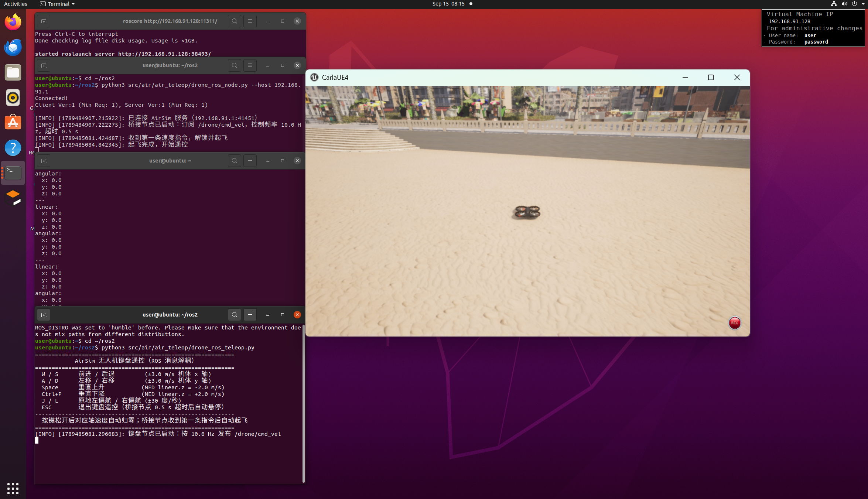Click the 'Ctrl+P' key row in teleop help

point(133,394)
